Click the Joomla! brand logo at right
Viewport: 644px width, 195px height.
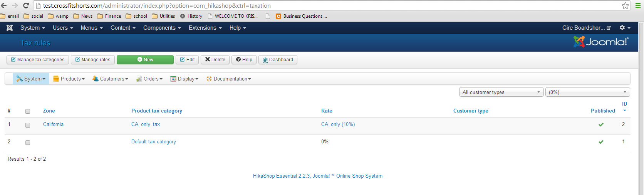601,42
